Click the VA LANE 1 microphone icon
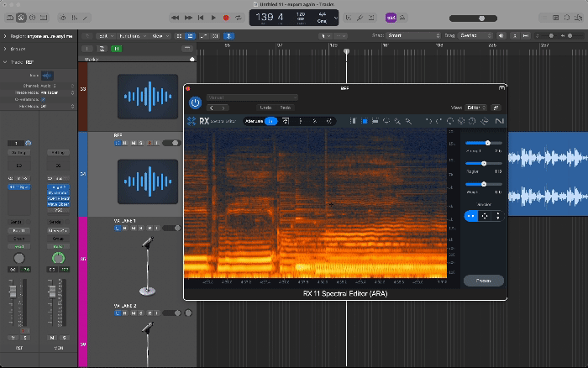 (148, 265)
